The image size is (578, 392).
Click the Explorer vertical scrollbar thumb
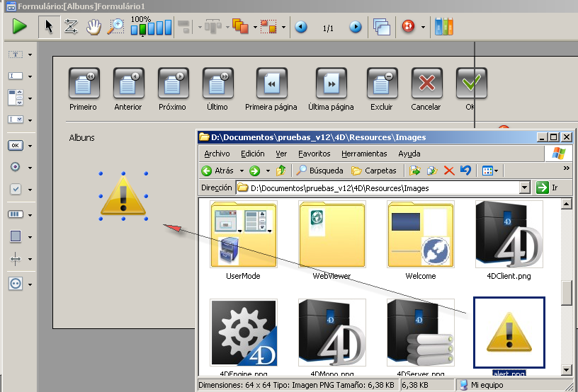566,292
